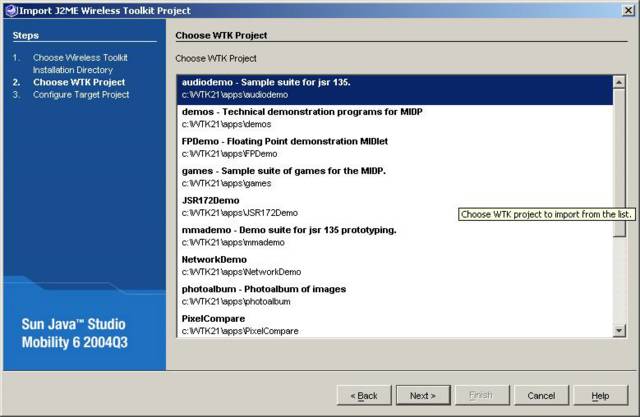The width and height of the screenshot is (640, 417).
Task: Open Help for this wizard
Action: tap(600, 395)
